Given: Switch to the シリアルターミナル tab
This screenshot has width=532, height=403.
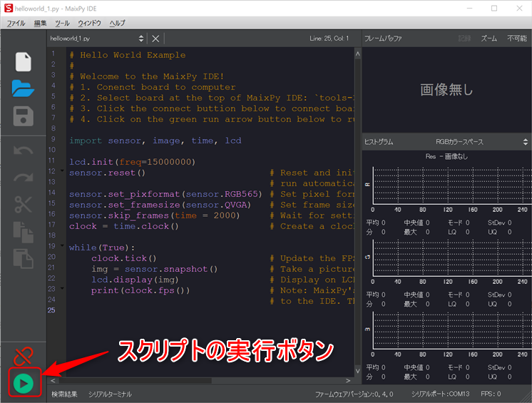Looking at the screenshot, I should pyautogui.click(x=110, y=394).
